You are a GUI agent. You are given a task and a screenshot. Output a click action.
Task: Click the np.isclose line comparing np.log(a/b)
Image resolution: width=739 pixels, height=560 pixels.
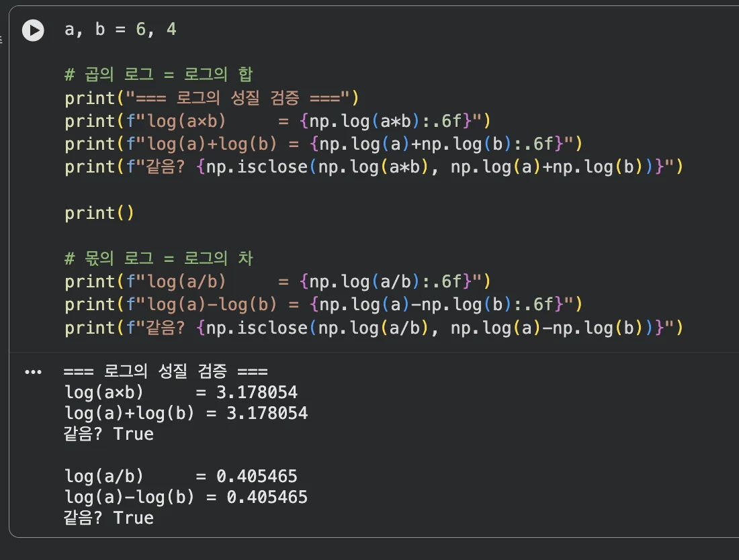click(x=374, y=328)
